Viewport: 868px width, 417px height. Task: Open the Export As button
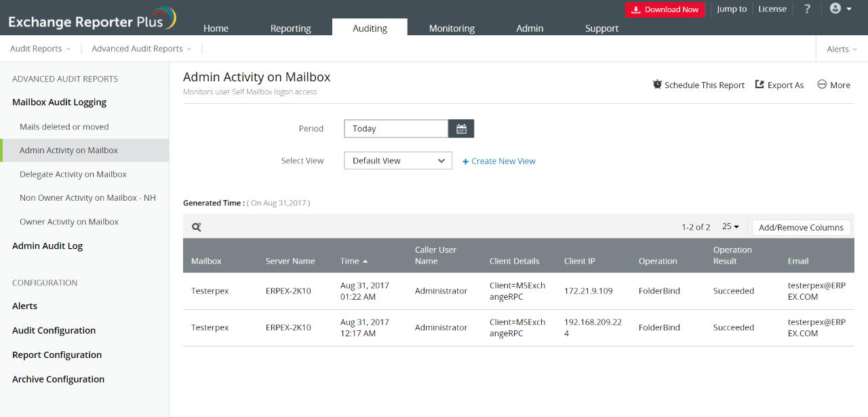coord(780,85)
